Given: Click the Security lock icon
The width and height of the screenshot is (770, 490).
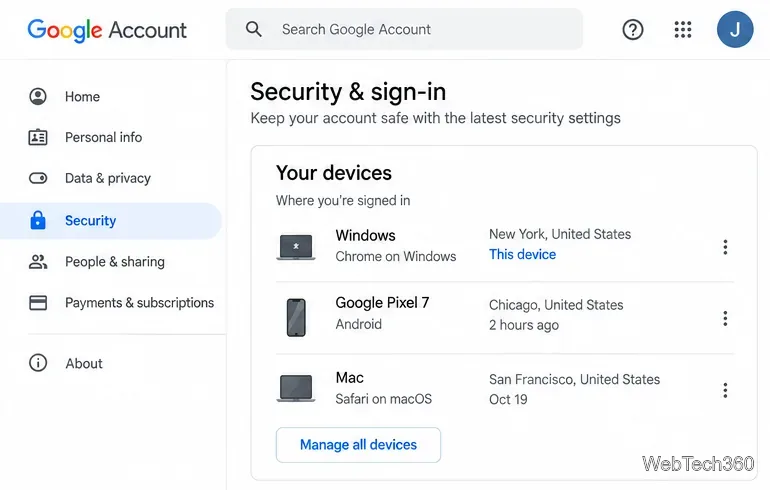Looking at the screenshot, I should pos(38,220).
